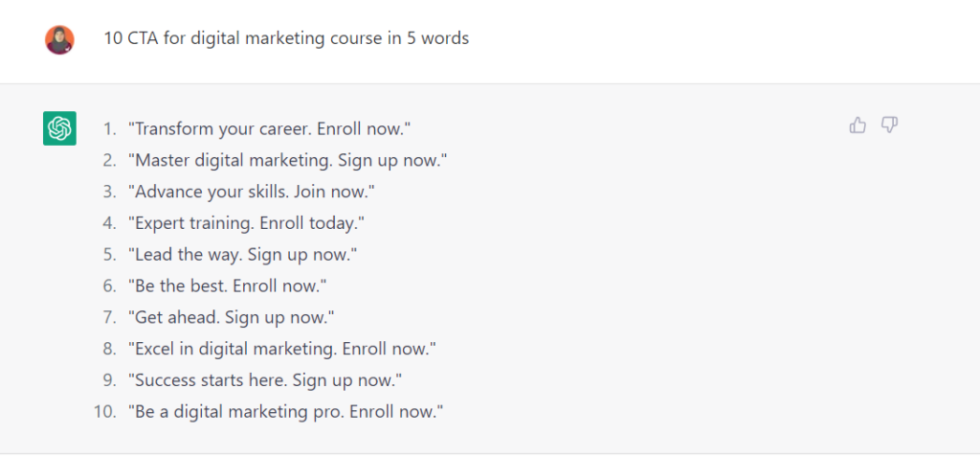Click the user prompt about 10 CTA

tap(286, 38)
